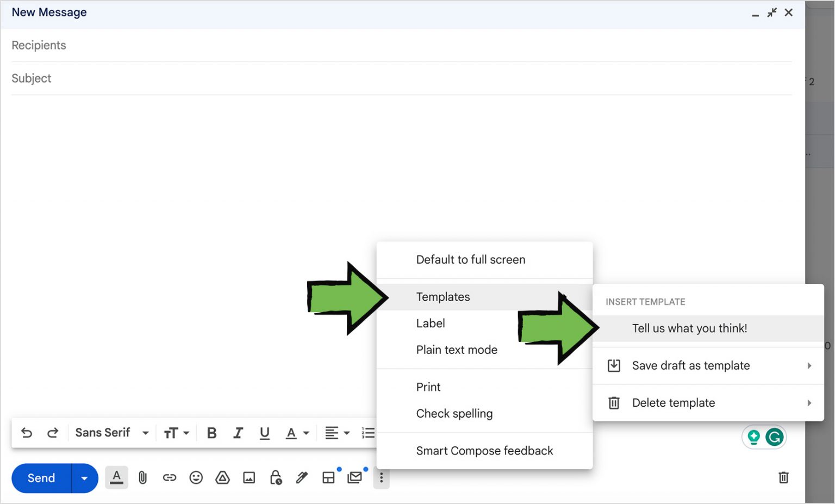This screenshot has width=835, height=504.
Task: Insert a photo into the email
Action: coord(248,478)
